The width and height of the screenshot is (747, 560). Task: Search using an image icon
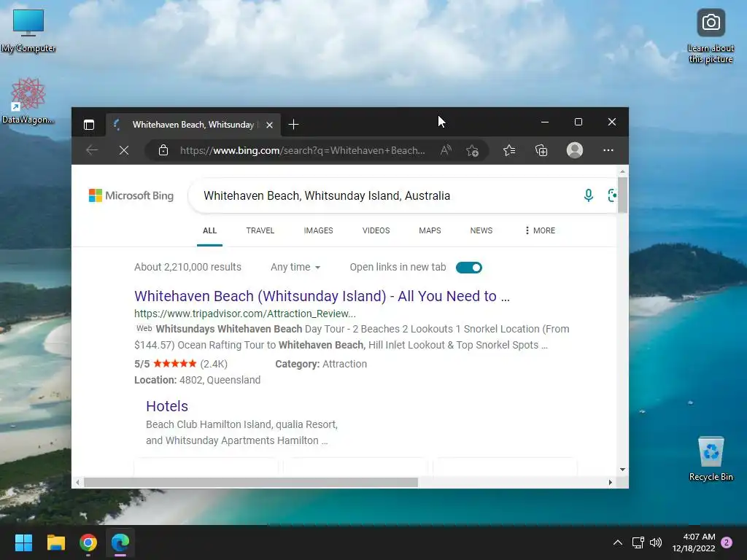coord(612,195)
